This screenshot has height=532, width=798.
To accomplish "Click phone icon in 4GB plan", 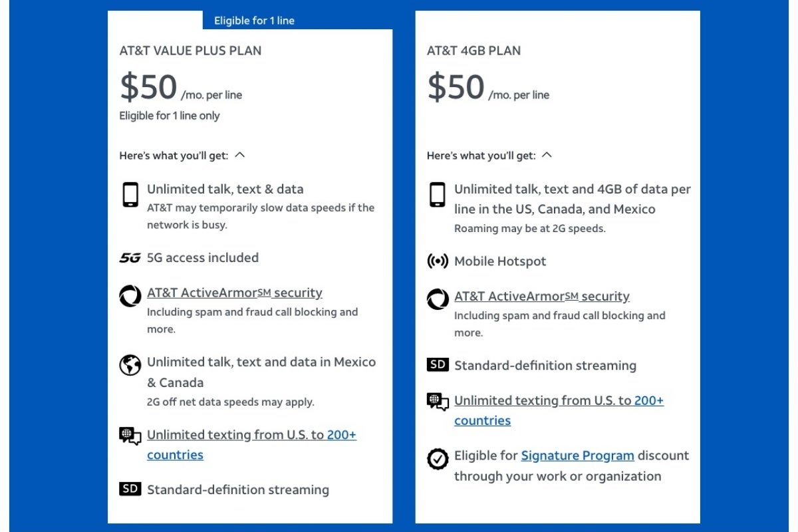I will point(438,195).
